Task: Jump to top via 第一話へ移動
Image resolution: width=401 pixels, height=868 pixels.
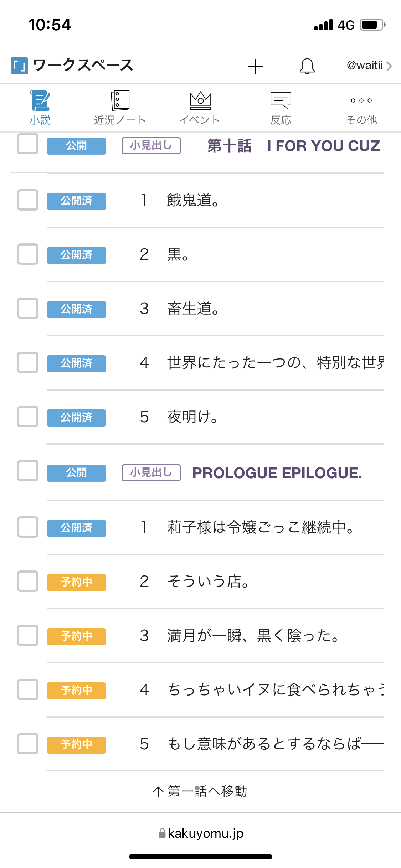Action: click(200, 791)
